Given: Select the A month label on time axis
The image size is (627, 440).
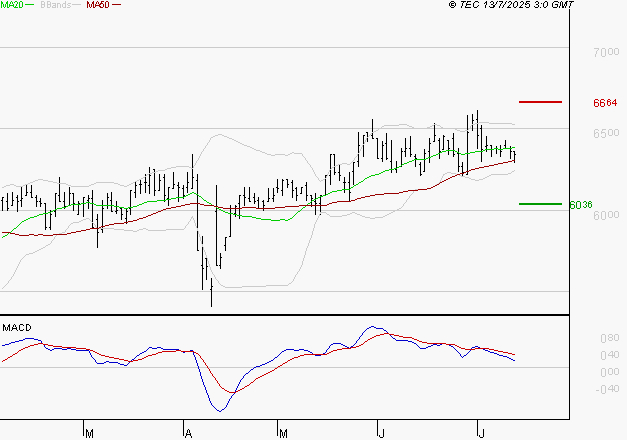Looking at the screenshot, I should [x=187, y=433].
